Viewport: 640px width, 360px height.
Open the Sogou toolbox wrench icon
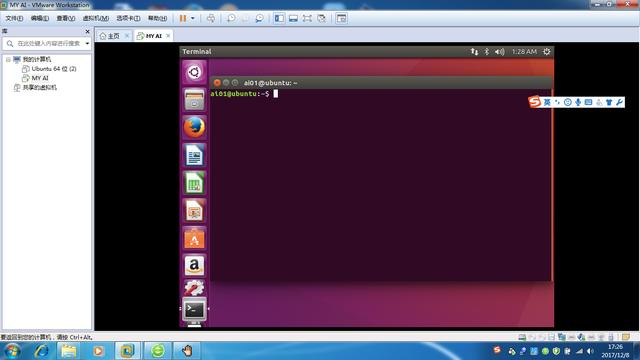(619, 102)
